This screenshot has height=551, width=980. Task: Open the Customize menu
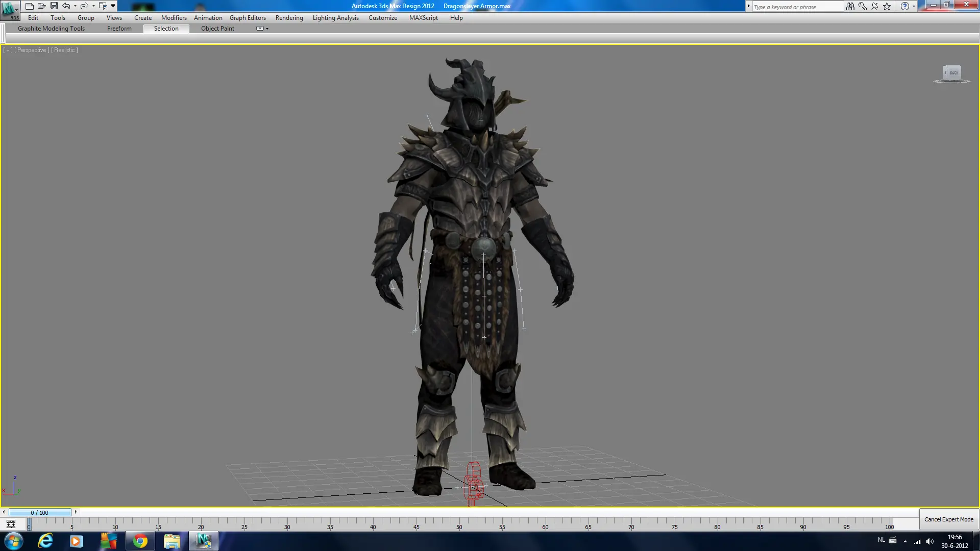tap(383, 18)
